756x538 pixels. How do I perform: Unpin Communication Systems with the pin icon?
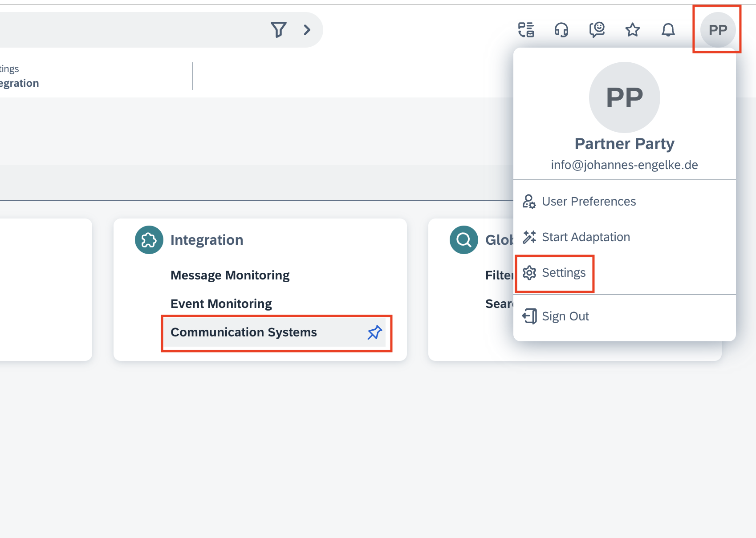coord(375,332)
